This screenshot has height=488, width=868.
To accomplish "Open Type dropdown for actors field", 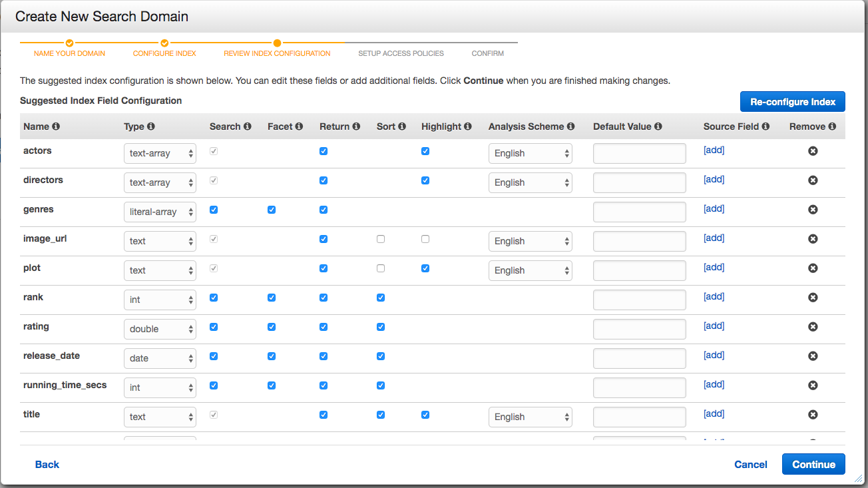I will tap(160, 153).
